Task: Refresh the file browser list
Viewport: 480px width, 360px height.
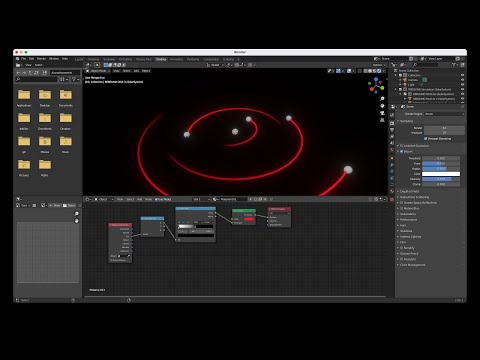Action: (36, 73)
